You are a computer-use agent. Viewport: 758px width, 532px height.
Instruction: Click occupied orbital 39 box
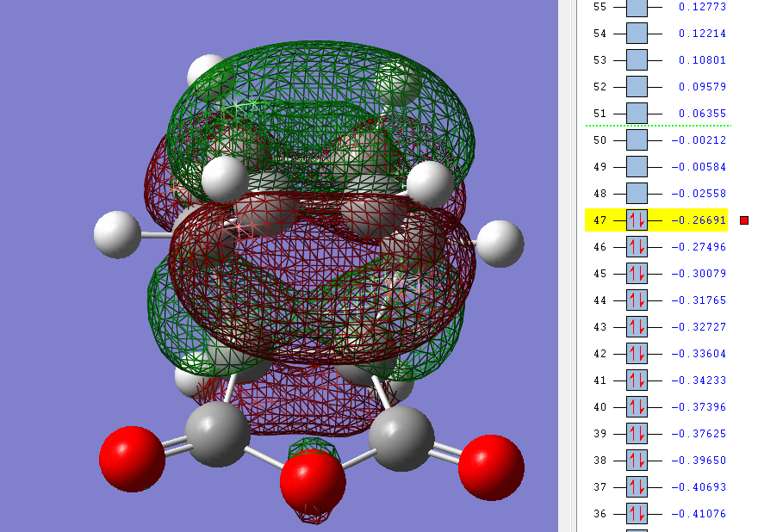point(637,434)
